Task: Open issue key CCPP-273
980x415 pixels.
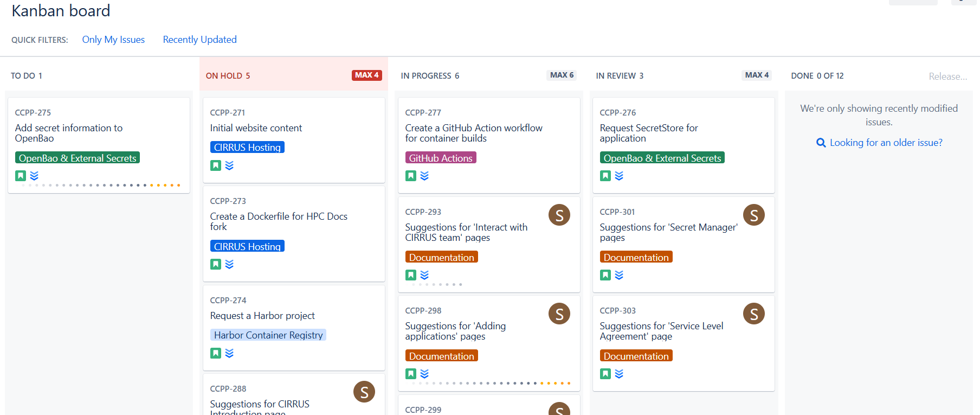Action: 228,201
